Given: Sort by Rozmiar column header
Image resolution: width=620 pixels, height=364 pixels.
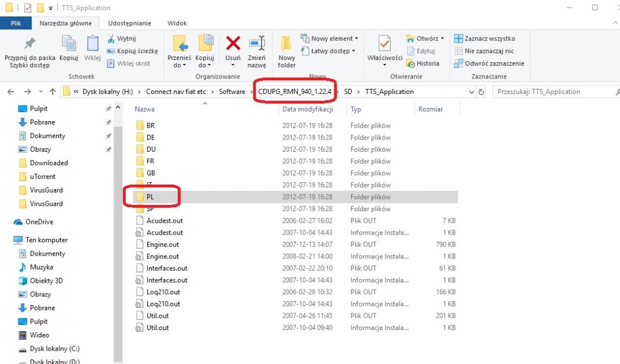Looking at the screenshot, I should (x=431, y=109).
